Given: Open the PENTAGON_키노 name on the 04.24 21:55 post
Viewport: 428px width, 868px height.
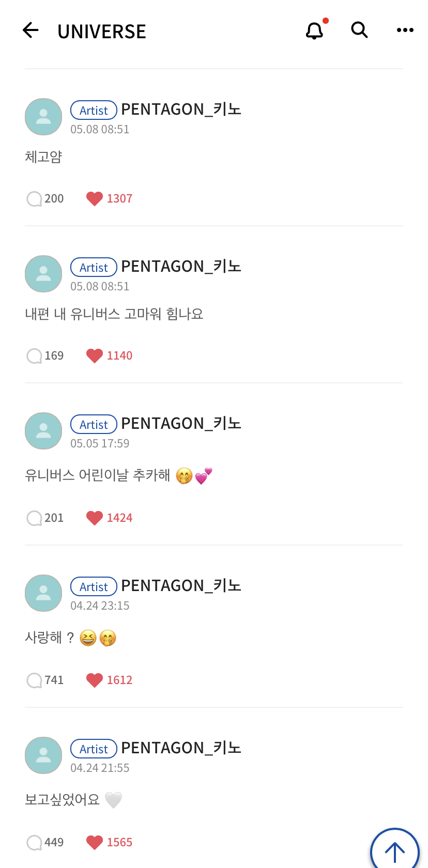Looking at the screenshot, I should [181, 748].
